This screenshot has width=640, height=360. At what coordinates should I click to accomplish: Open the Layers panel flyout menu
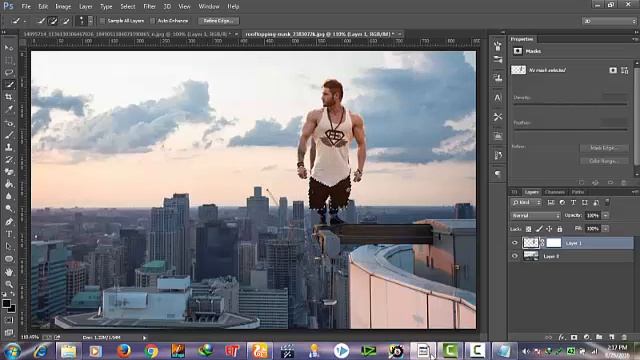(635, 192)
